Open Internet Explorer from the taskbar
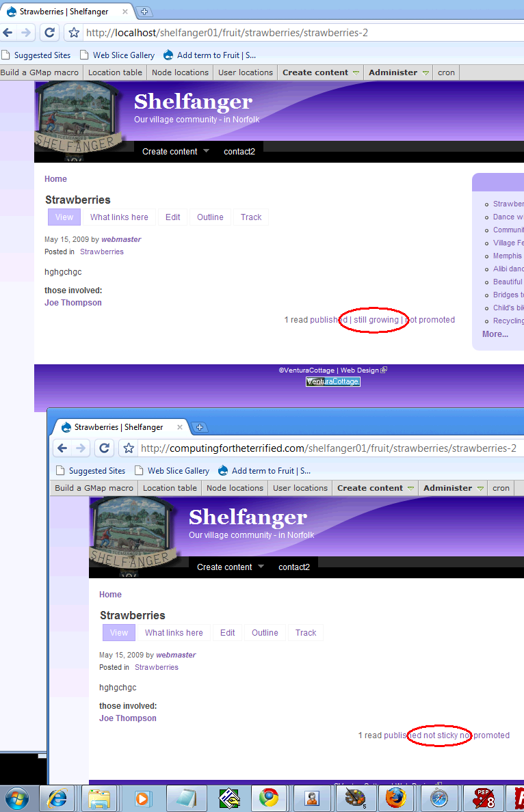Screen dimensions: 524x812 (57, 798)
